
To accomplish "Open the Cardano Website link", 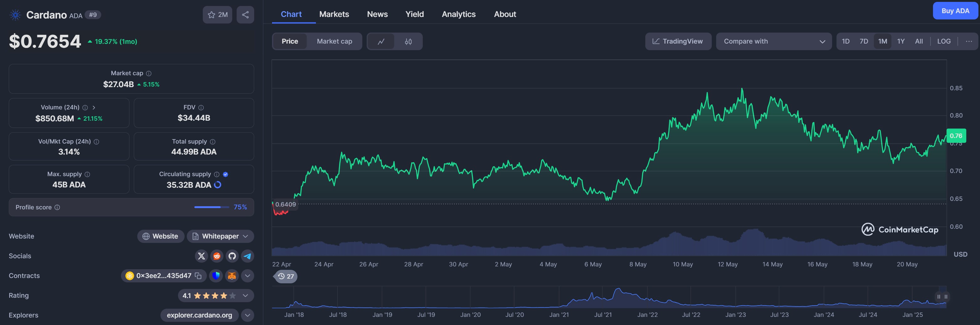I will click(x=160, y=236).
